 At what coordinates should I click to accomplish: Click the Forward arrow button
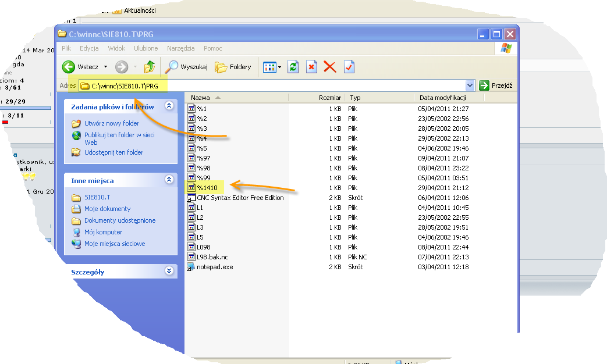(122, 67)
